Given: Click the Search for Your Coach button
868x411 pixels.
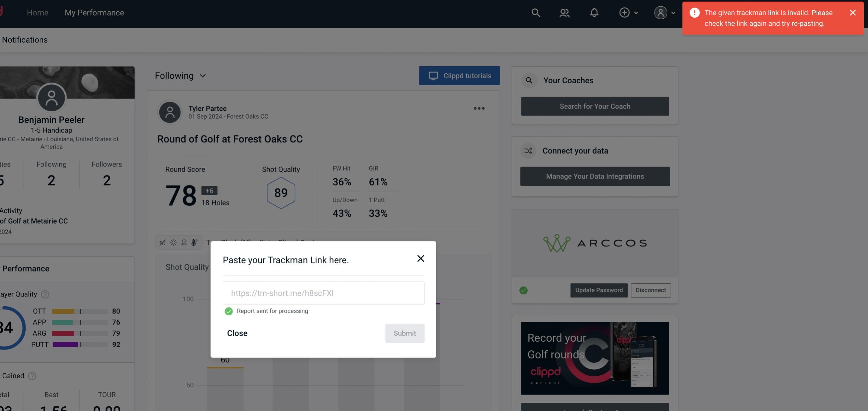Looking at the screenshot, I should pyautogui.click(x=595, y=106).
